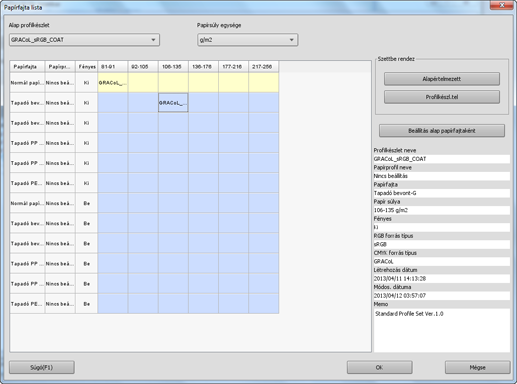Select the 177-216 weight column header
Image resolution: width=517 pixels, height=384 pixels.
coord(233,67)
